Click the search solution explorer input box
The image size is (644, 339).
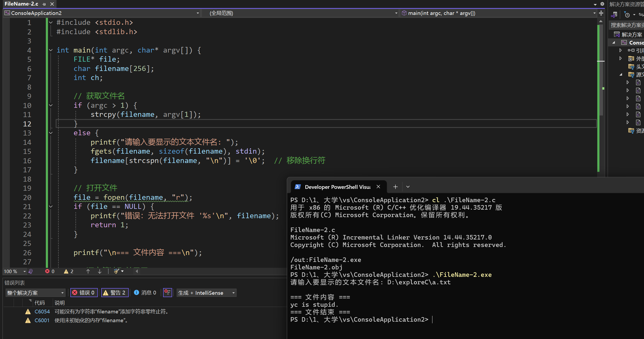[627, 25]
